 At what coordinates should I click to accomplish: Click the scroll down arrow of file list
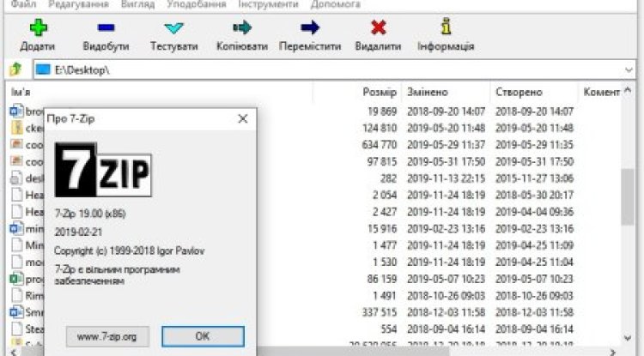628,338
